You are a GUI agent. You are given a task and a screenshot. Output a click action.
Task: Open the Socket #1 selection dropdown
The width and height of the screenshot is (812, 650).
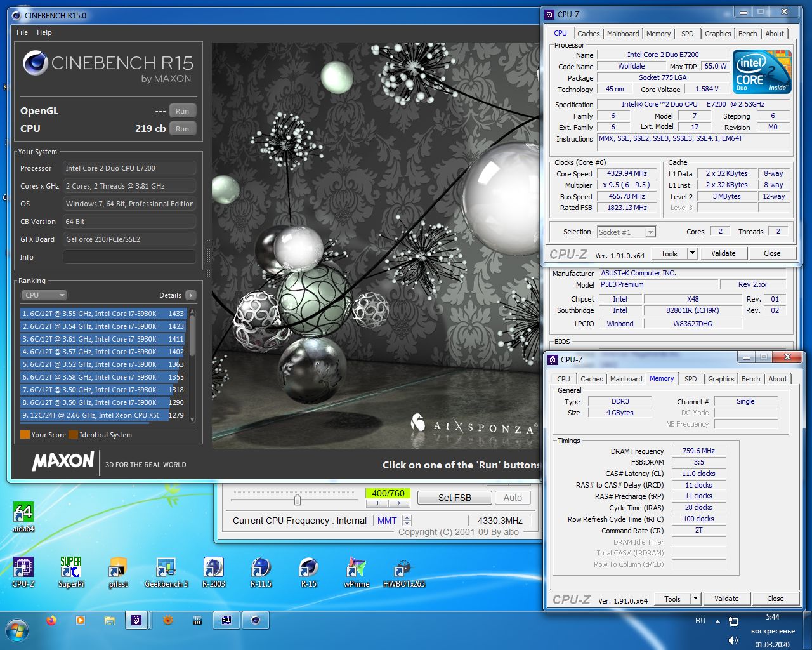(626, 232)
